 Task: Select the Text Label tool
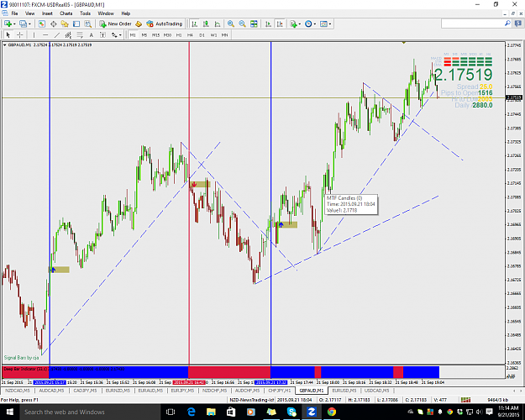coord(102,34)
